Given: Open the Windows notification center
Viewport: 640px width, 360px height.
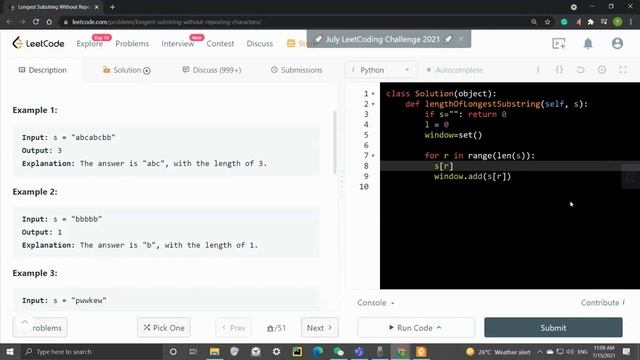Looking at the screenshot, I should pyautogui.click(x=626, y=351).
